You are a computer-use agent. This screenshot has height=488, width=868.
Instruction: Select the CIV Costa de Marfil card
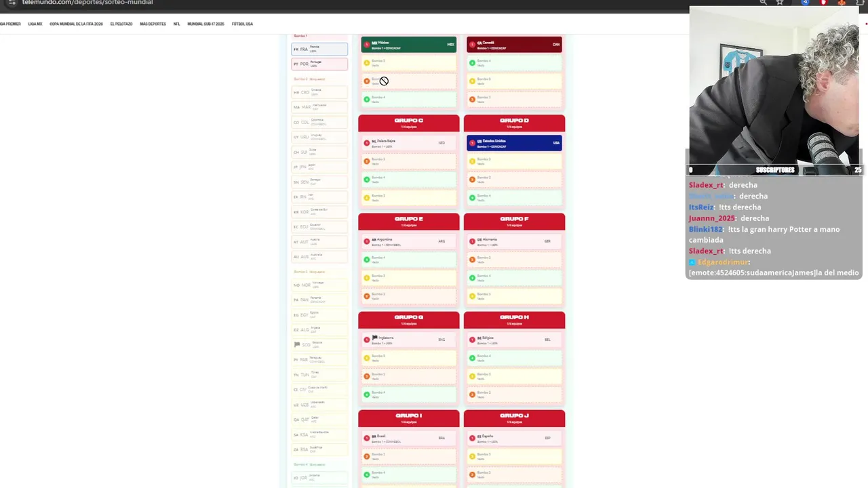(x=319, y=389)
